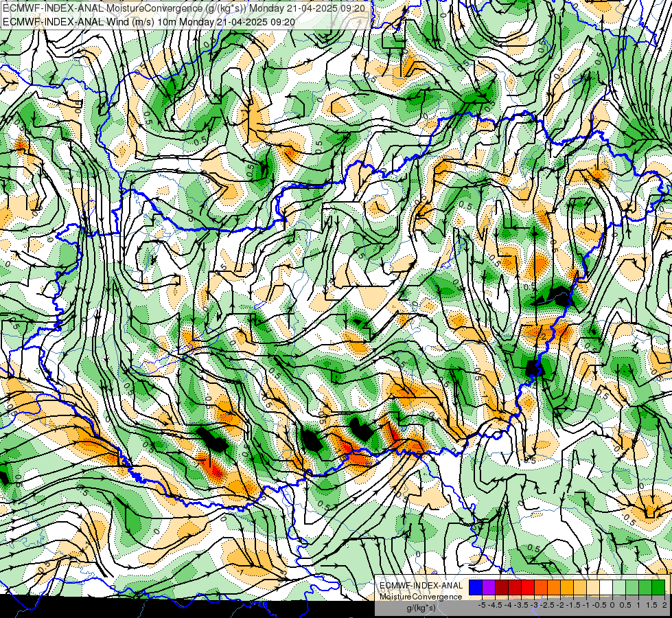Click the legend label ECMWF-INDEX-ANAL
Image resolution: width=672 pixels, height=618 pixels.
pos(421,586)
